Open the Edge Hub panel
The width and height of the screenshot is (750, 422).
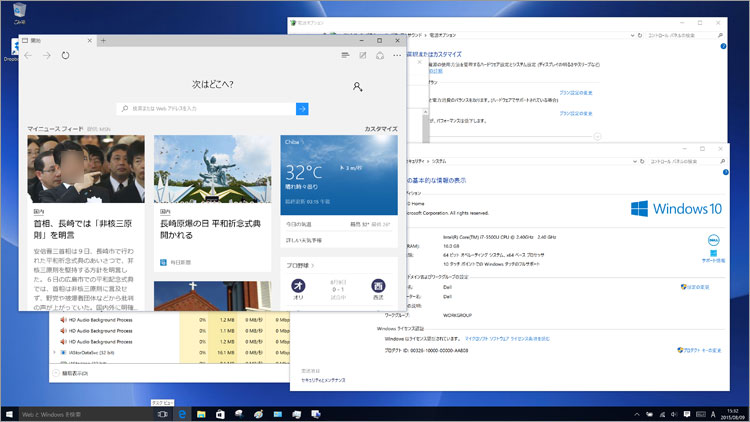click(345, 56)
